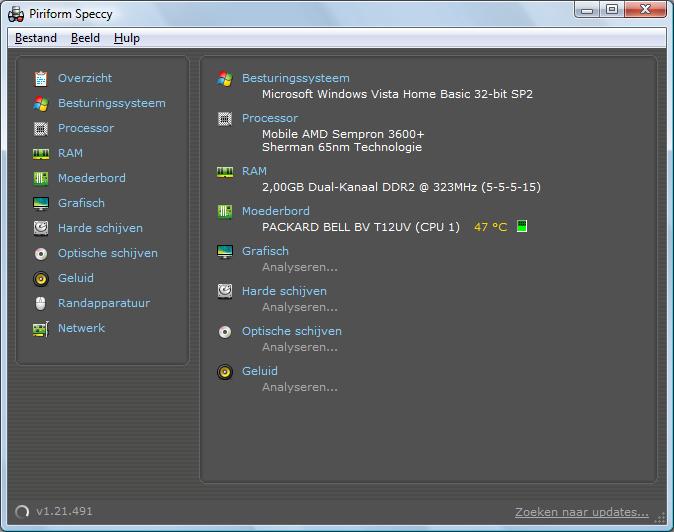
Task: Show Processor details from sidebar
Action: (x=86, y=128)
